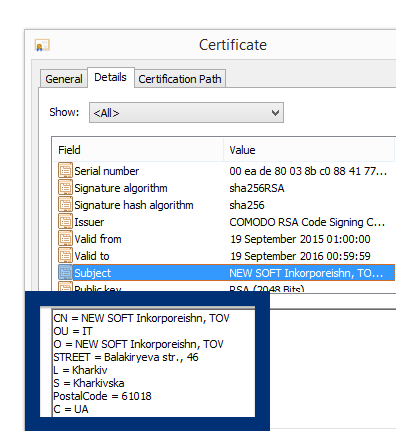Open the Show <All> dropdown

click(x=186, y=113)
